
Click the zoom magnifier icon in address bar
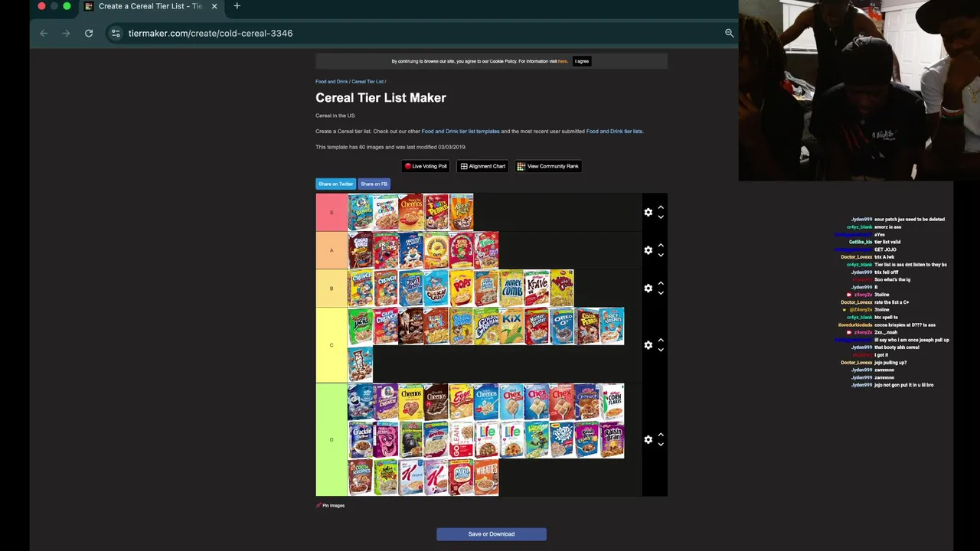click(729, 33)
